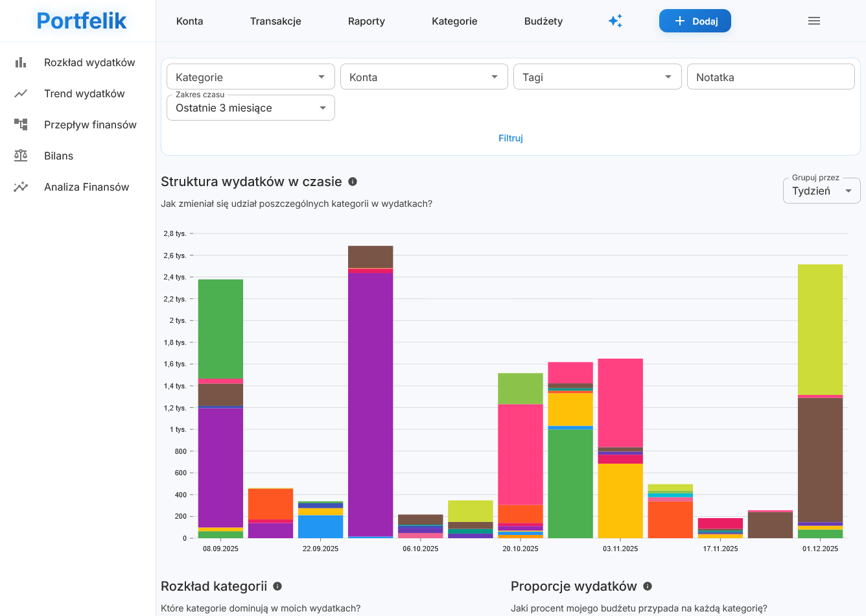Click the flow icon beside Przepływ finansów
This screenshot has width=866, height=616.
21,124
